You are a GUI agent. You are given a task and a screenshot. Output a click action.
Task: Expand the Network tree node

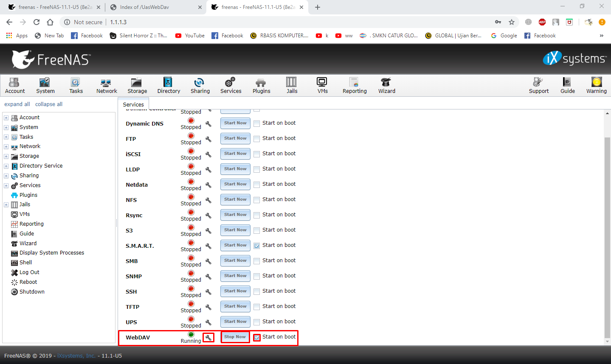click(x=6, y=146)
